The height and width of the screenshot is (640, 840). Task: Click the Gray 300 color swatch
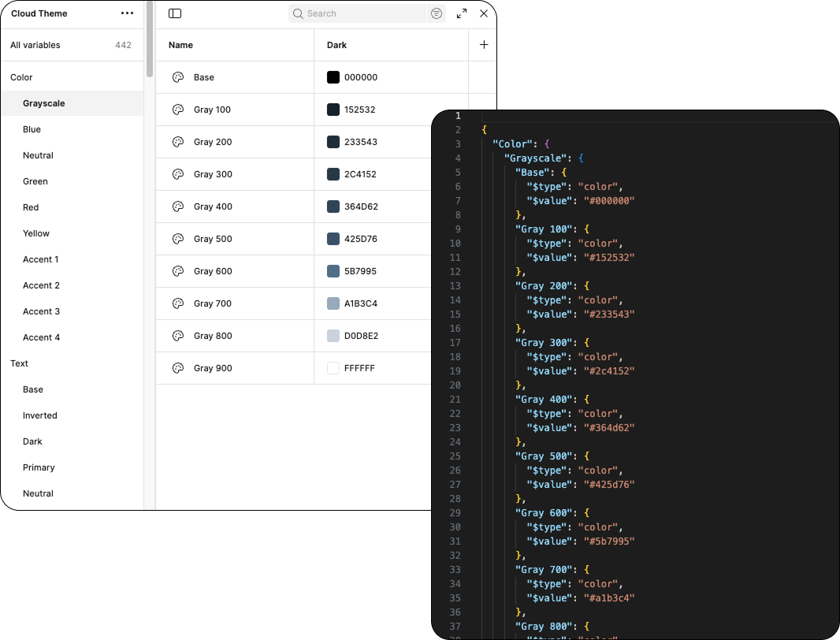[x=333, y=174]
